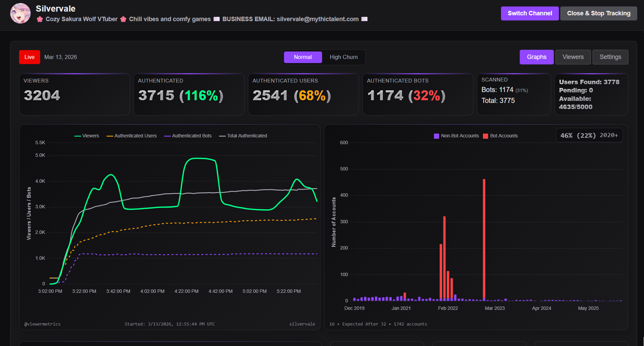
Task: Click Close & Stop Tracking button
Action: pyautogui.click(x=598, y=13)
